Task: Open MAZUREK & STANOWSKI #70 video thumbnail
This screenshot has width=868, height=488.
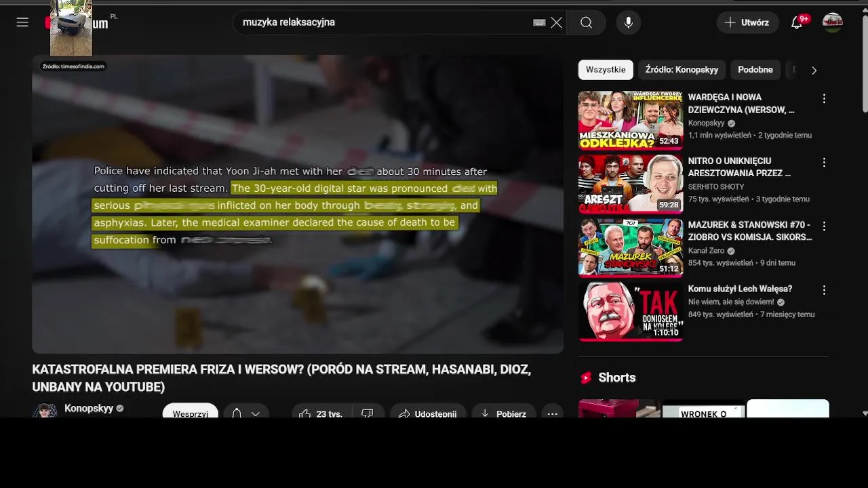Action: click(x=631, y=248)
